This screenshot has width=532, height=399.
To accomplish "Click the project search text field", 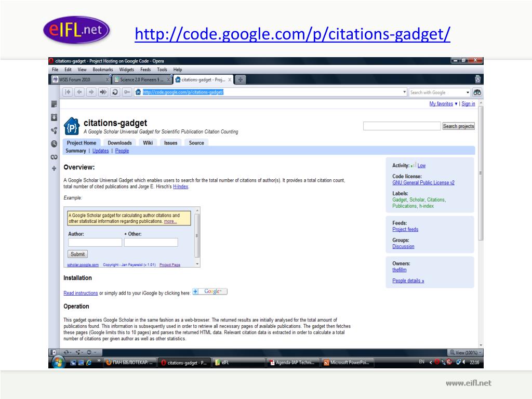I will (402, 126).
